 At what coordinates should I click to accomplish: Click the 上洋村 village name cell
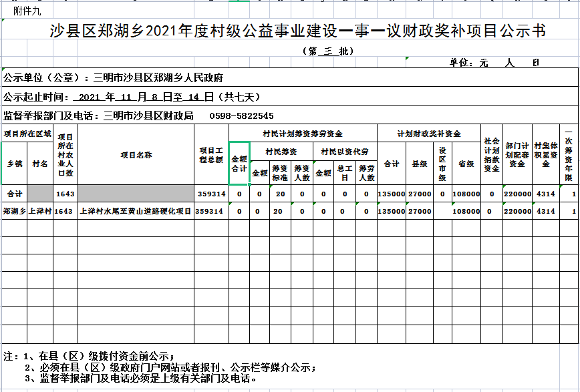(x=40, y=211)
